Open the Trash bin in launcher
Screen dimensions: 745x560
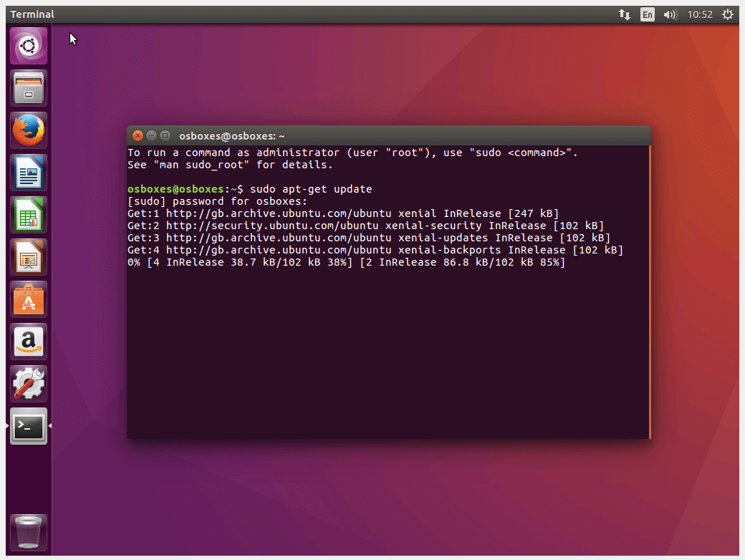pos(29,533)
